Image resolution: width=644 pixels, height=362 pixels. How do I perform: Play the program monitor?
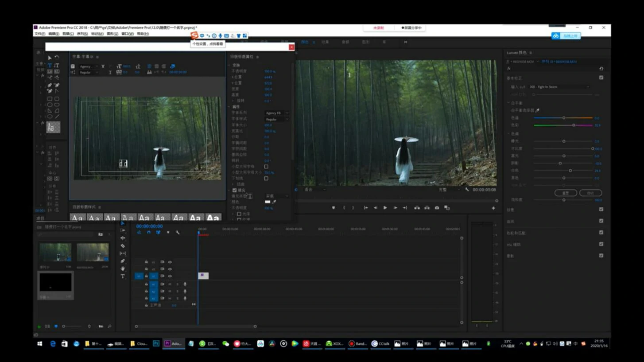(385, 207)
